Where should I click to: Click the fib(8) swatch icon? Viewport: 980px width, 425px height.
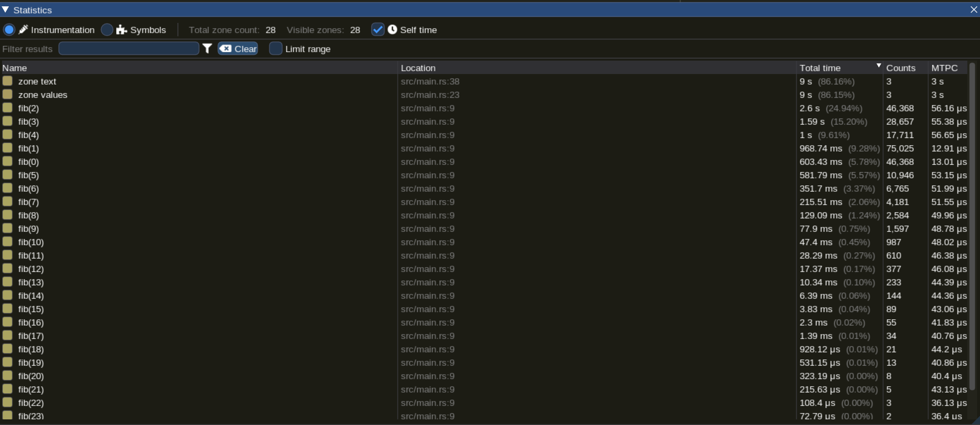tap(7, 215)
